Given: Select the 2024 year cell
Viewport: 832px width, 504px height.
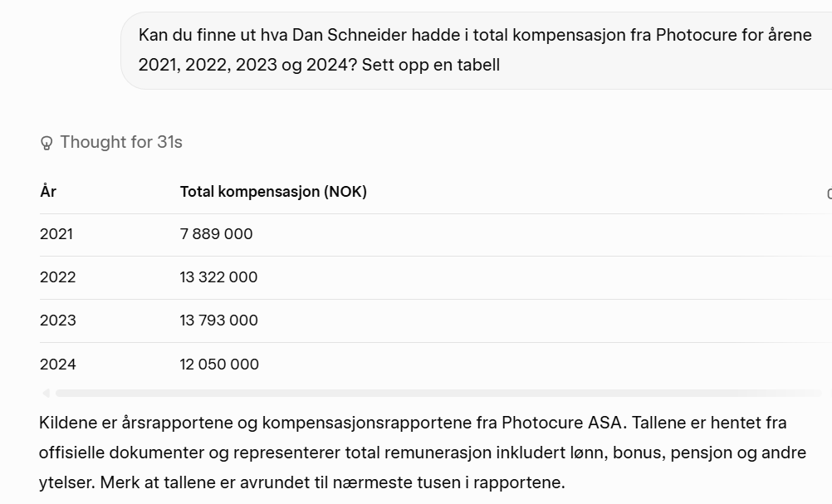Looking at the screenshot, I should pos(57,364).
